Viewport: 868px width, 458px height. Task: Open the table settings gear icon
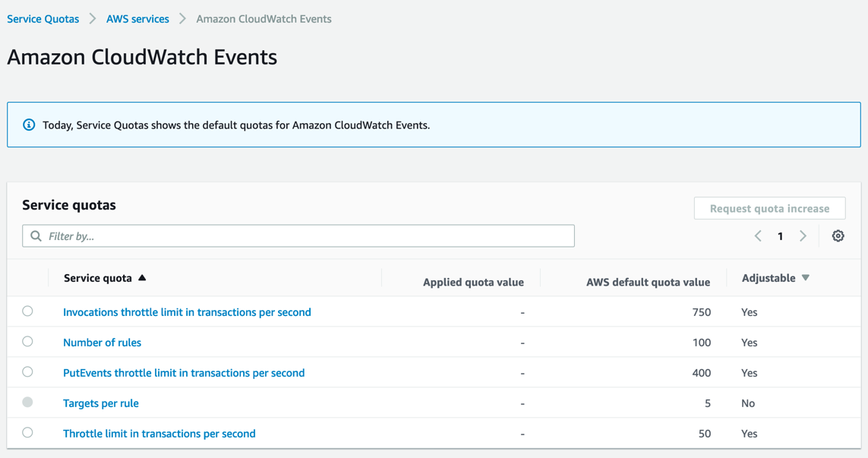[x=838, y=236]
